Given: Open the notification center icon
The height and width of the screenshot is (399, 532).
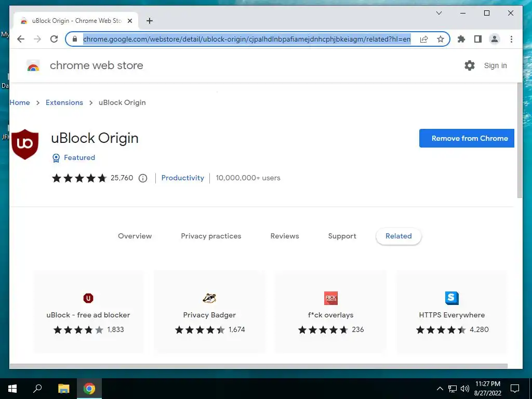Looking at the screenshot, I should [x=515, y=389].
